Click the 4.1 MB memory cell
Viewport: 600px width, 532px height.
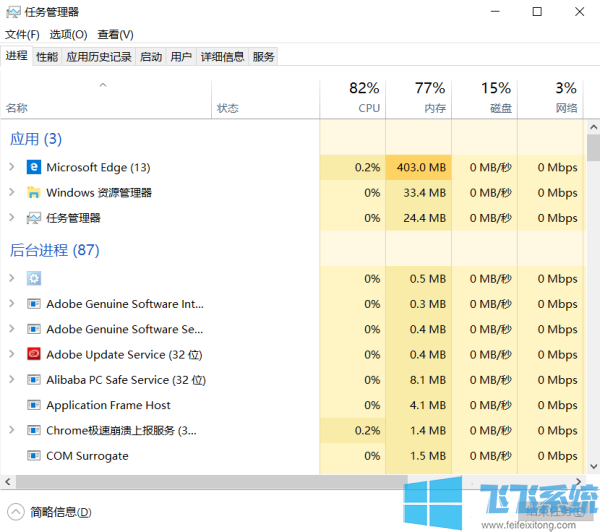tap(419, 405)
